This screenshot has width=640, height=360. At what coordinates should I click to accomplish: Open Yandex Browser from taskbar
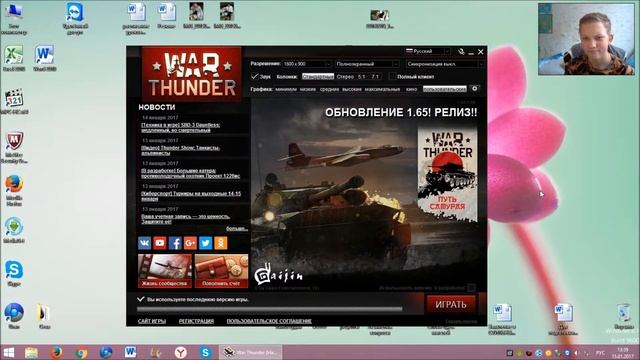[x=180, y=352]
